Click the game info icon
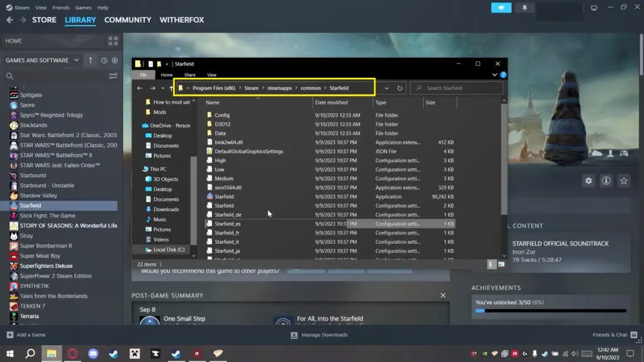644x362 pixels. coord(606,181)
